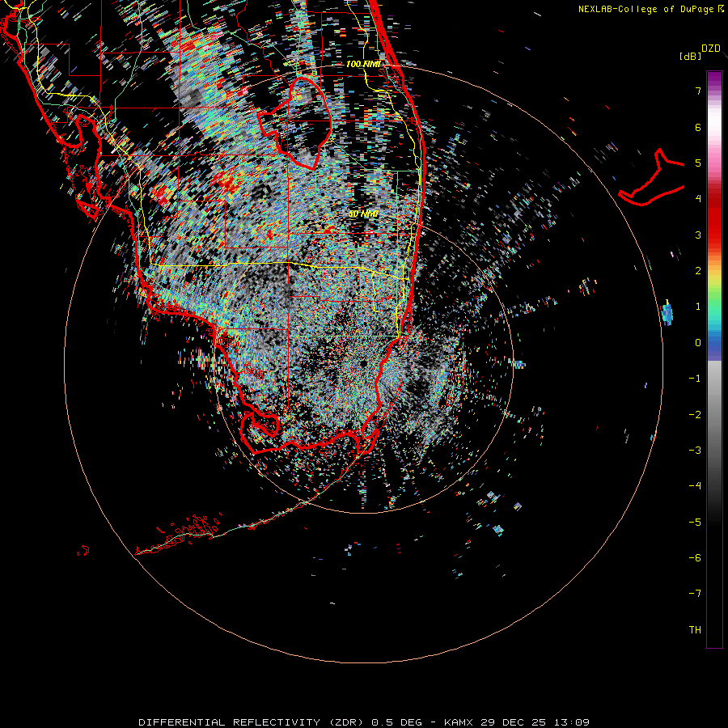728x728 pixels.
Task: Click the 5 tick label on the scale
Action: (698, 163)
